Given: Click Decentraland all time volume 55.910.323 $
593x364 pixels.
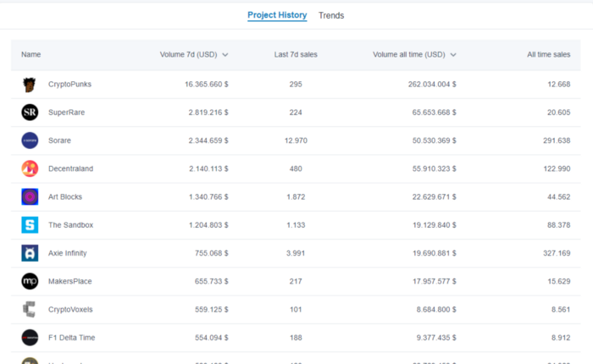Looking at the screenshot, I should (x=434, y=168).
